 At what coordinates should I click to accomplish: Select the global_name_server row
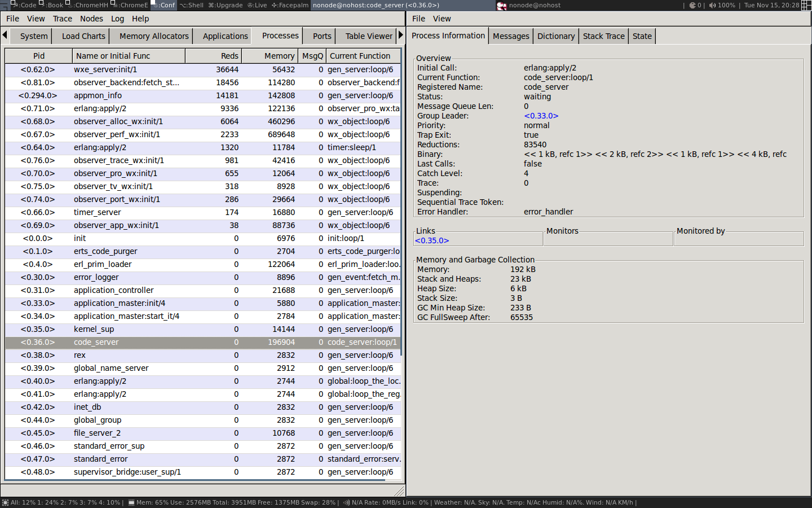(x=203, y=368)
